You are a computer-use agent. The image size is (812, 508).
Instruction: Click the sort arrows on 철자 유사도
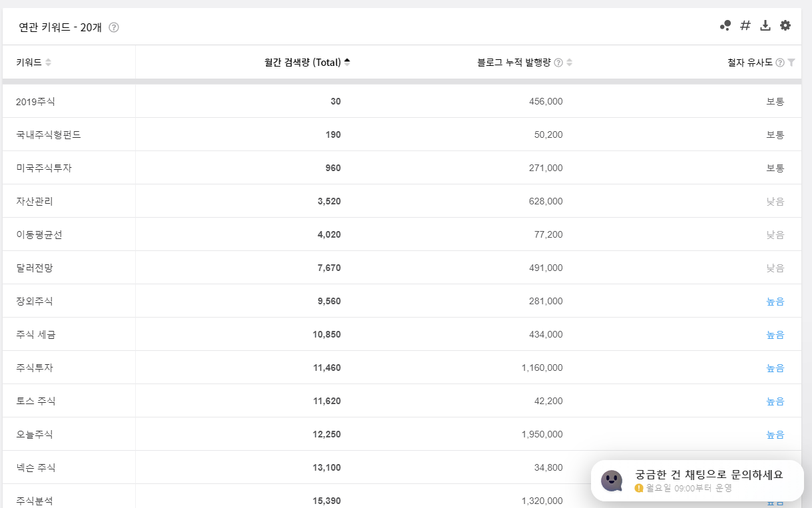click(x=791, y=62)
